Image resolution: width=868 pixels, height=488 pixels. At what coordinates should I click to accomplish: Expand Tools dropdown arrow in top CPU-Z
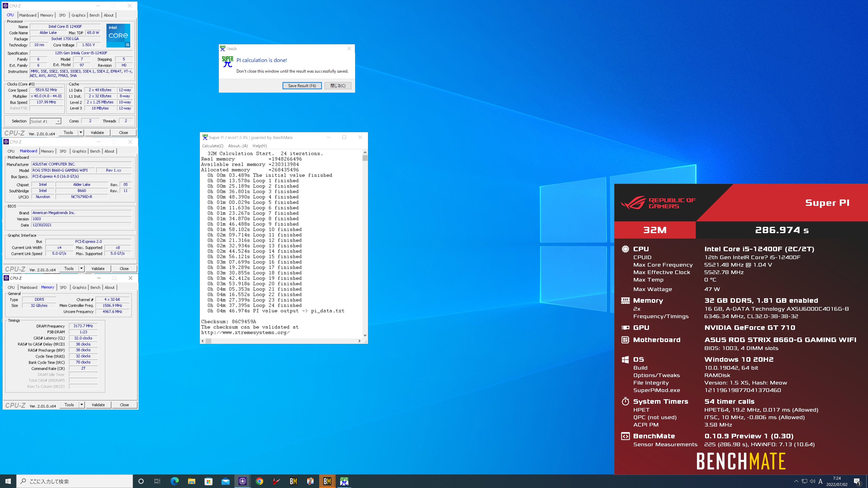[81, 133]
